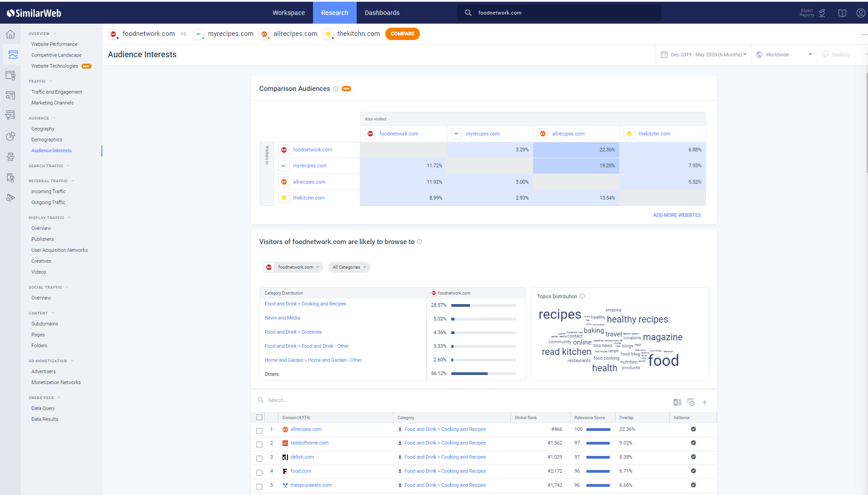Viewport: 868px width, 495px height.
Task: Toggle the select-all checkbox in table header
Action: 259,417
